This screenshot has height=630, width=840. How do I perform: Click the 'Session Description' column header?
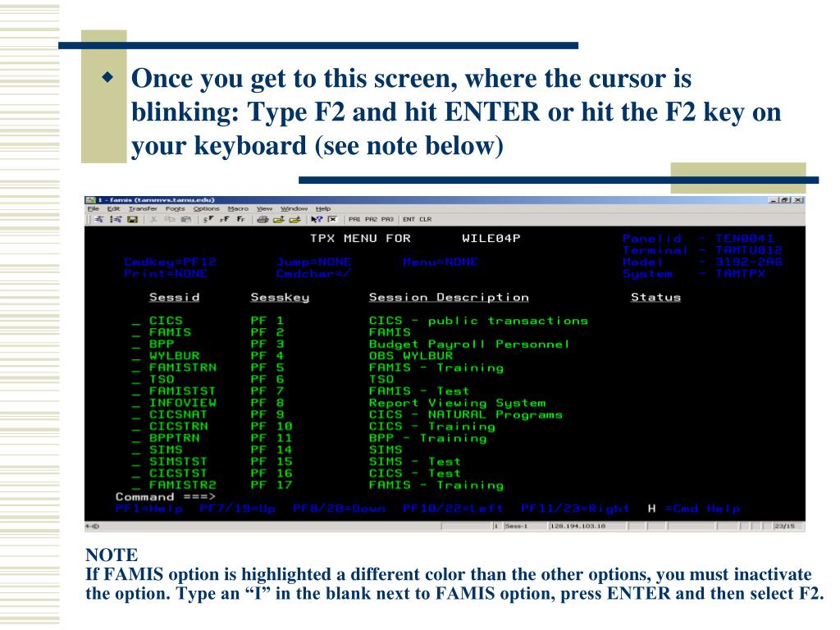click(x=449, y=297)
